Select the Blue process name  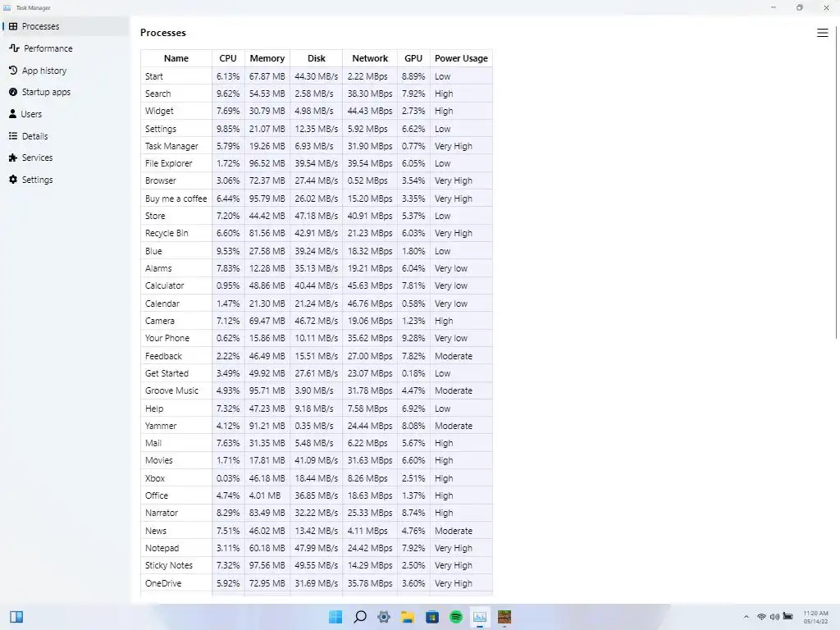[153, 251]
